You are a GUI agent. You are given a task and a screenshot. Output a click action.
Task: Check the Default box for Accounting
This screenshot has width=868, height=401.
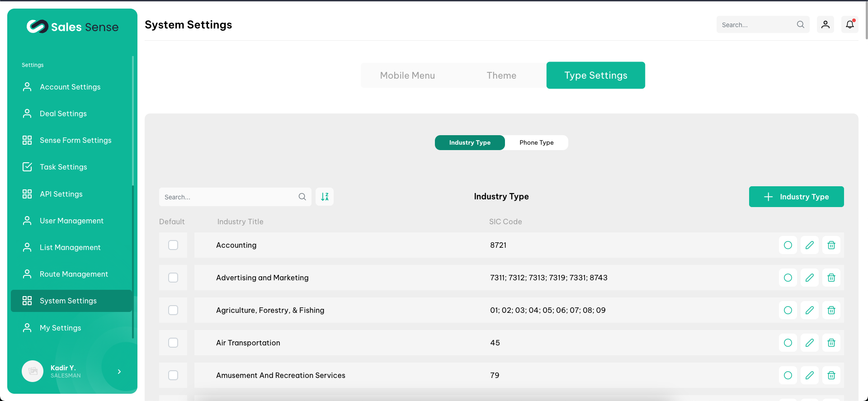(x=173, y=245)
